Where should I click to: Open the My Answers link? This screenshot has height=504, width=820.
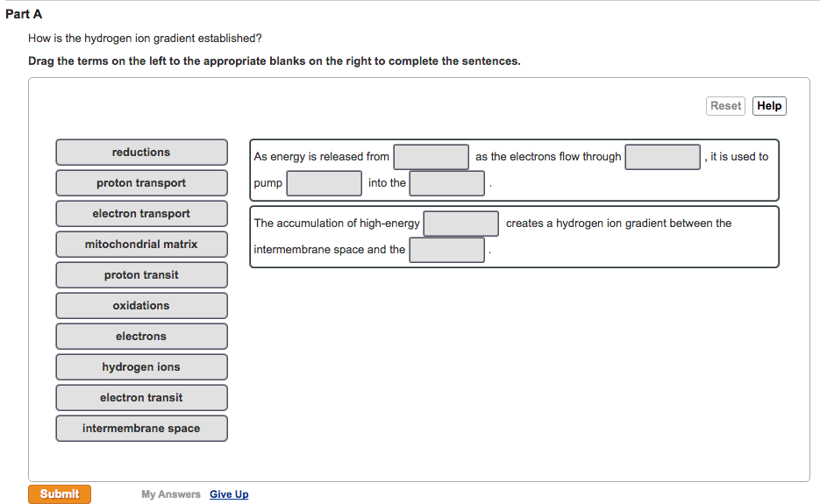click(171, 494)
